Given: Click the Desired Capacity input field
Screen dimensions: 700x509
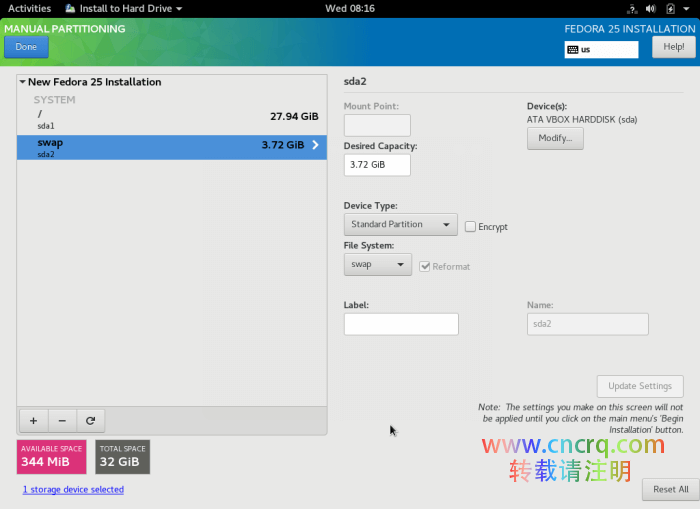Looking at the screenshot, I should click(x=377, y=164).
